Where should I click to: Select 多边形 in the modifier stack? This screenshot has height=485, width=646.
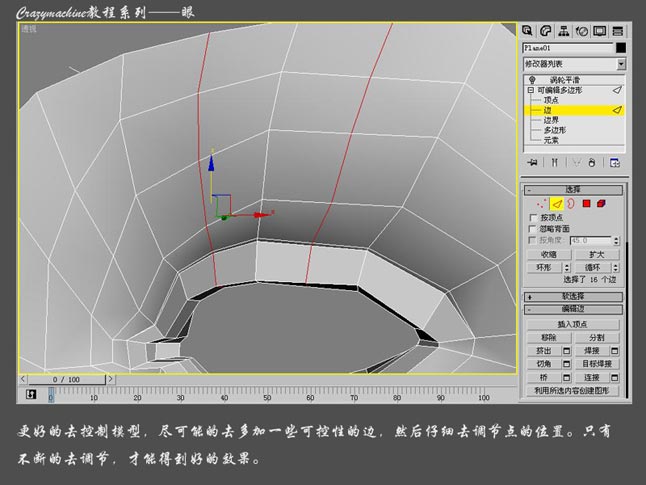(556, 130)
